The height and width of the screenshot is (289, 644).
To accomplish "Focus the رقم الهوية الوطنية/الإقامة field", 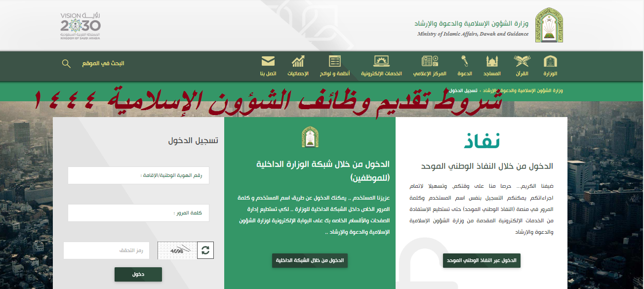I will (138, 175).
